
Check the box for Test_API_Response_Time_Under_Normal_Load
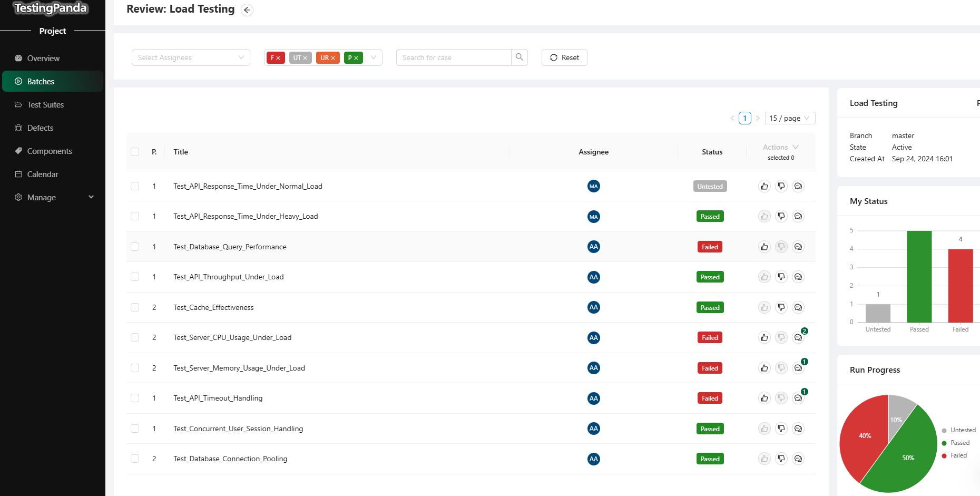pyautogui.click(x=135, y=186)
